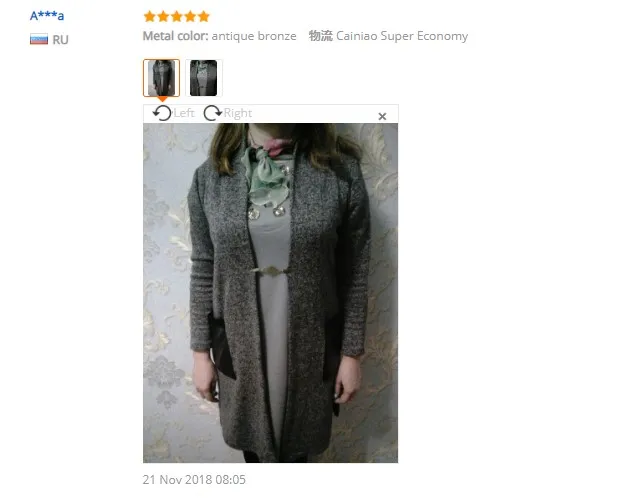
Task: Click the fifth orange rating star
Action: tap(204, 16)
